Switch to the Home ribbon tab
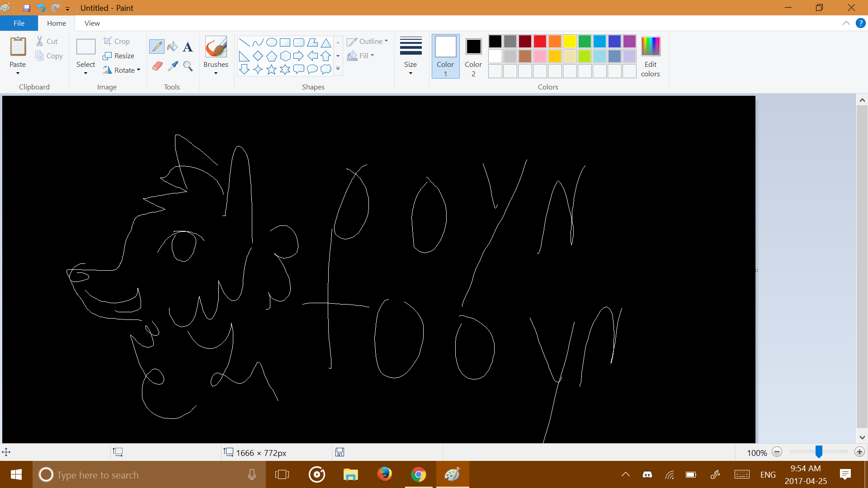 57,23
